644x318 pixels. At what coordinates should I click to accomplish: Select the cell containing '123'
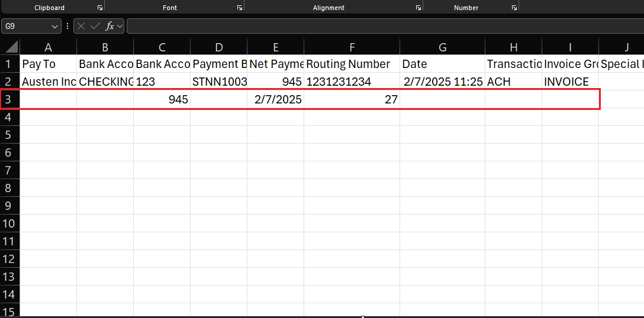click(x=162, y=82)
